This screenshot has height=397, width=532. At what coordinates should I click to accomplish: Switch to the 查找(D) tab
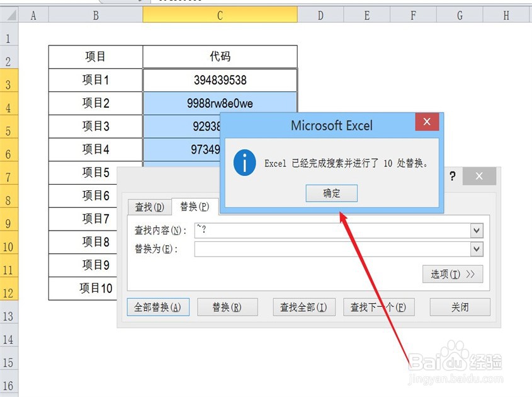pos(149,206)
